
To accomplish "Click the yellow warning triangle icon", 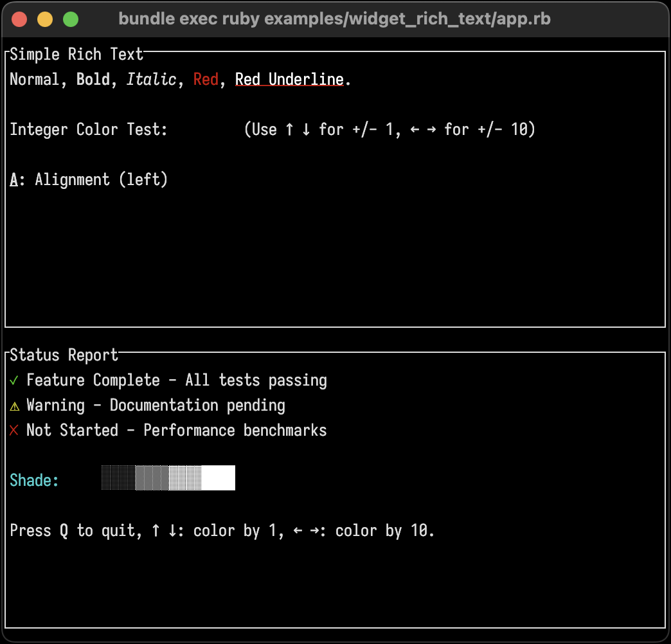I will [x=14, y=406].
